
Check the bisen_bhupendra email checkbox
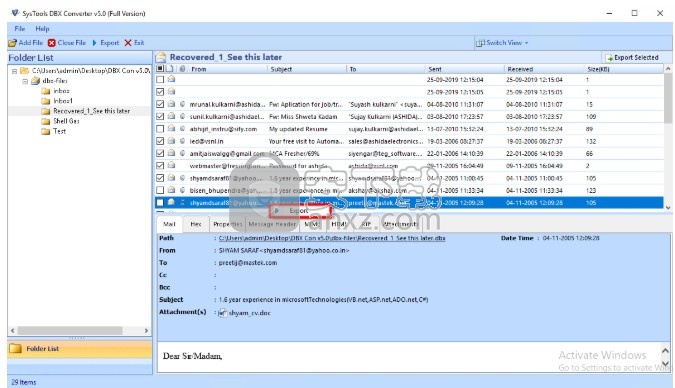pyautogui.click(x=160, y=190)
